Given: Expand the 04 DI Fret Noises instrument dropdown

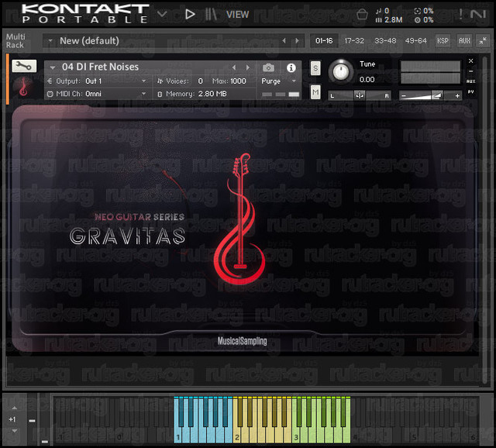Looking at the screenshot, I should click(53, 67).
